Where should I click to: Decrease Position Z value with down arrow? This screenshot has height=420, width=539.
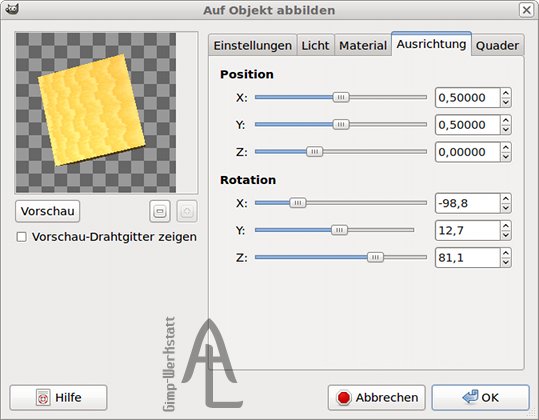506,157
